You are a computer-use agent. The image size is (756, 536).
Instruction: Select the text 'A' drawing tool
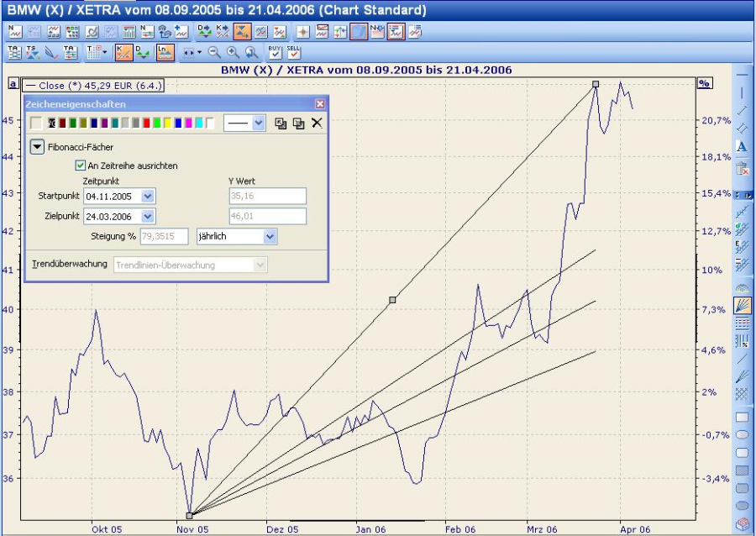(x=742, y=147)
